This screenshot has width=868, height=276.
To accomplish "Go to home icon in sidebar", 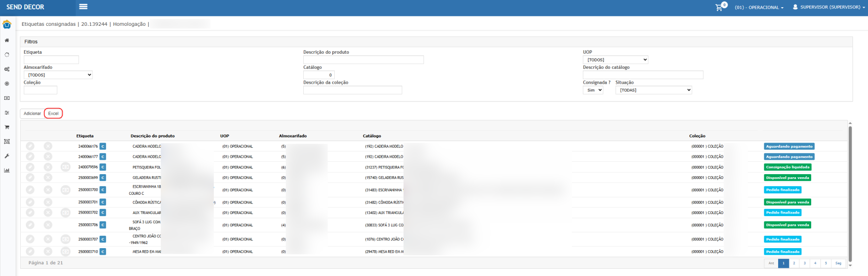I will click(x=7, y=40).
